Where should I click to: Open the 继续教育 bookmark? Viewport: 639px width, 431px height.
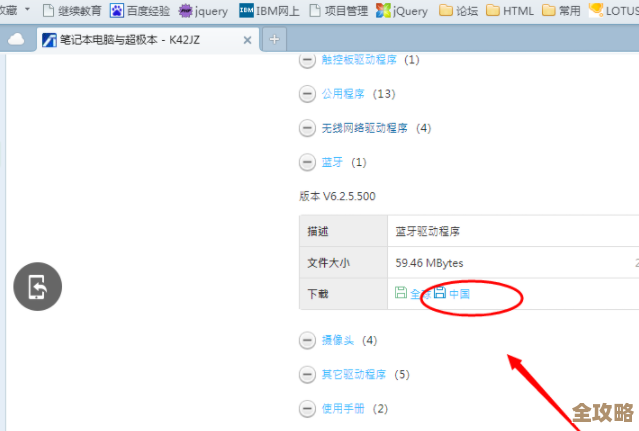[72, 11]
